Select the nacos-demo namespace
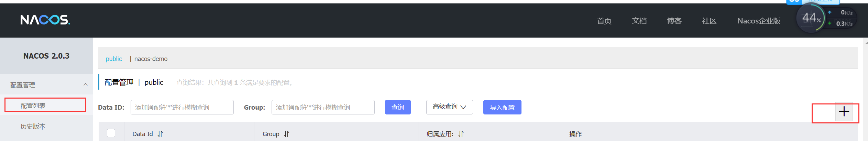The height and width of the screenshot is (141, 868). (151, 59)
